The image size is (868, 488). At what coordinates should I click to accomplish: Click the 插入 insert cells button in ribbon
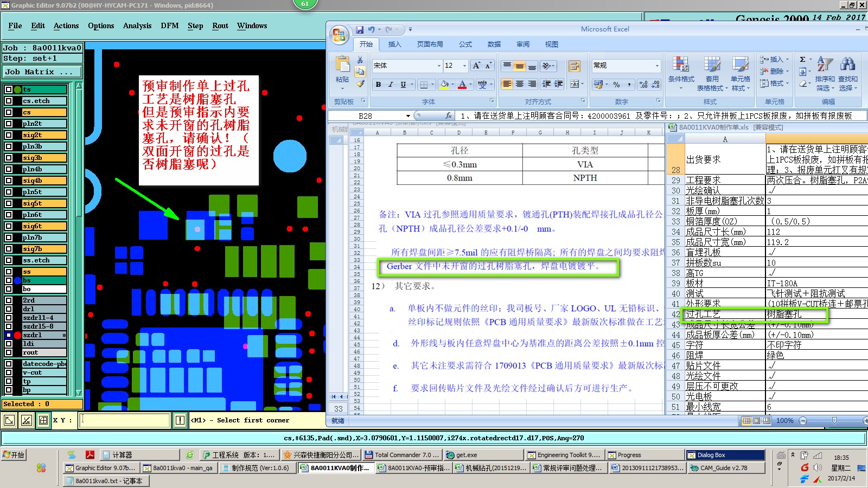774,60
